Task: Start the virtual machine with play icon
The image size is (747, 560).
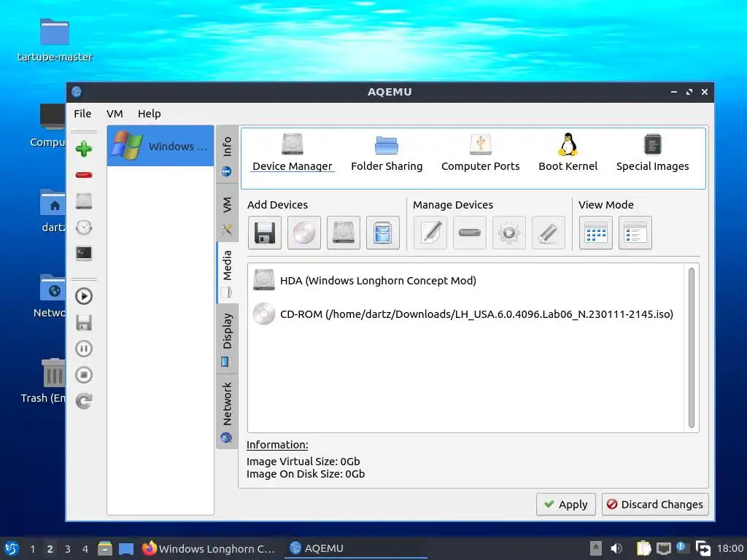Action: pos(84,296)
